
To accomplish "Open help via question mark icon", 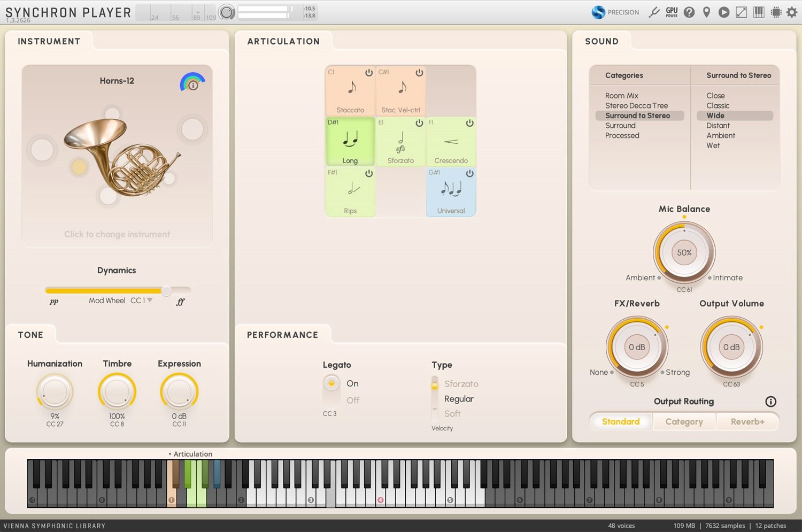I will tap(689, 12).
